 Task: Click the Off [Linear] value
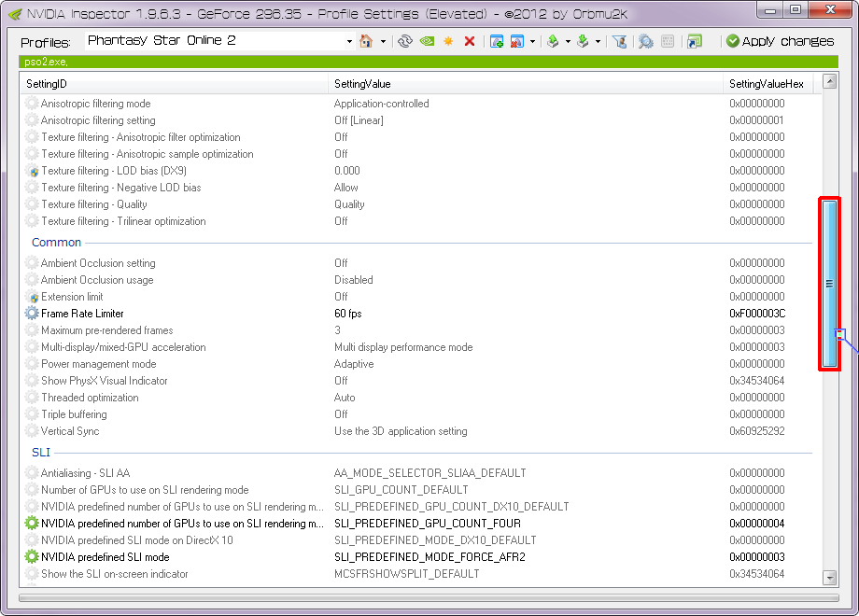click(359, 120)
